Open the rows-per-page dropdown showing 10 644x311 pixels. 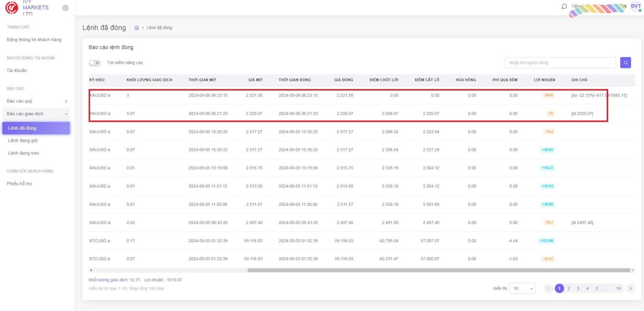pyautogui.click(x=522, y=289)
